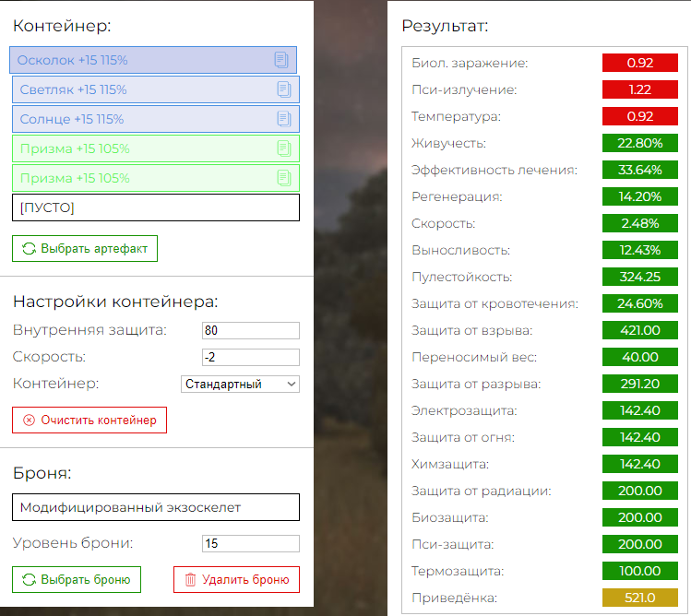
Task: Click copy icon on Светляк +15 115% row
Action: tap(284, 89)
